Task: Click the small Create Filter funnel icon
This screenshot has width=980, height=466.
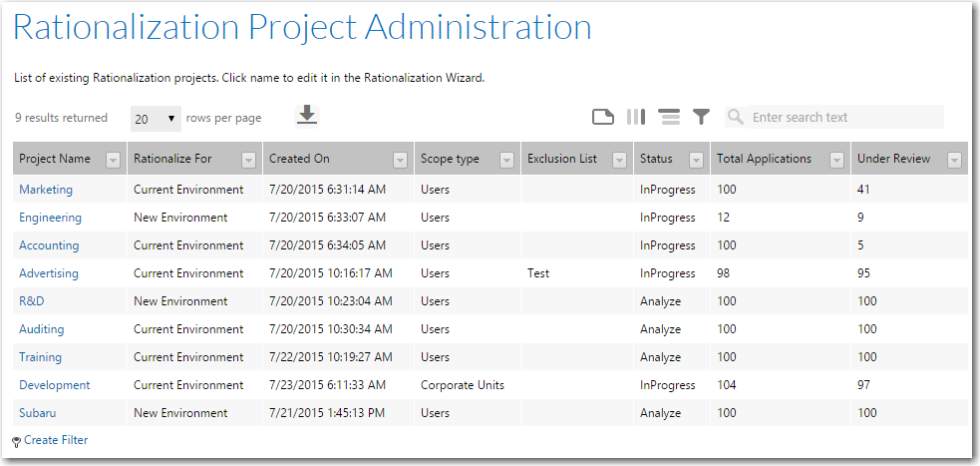Action: (x=17, y=442)
